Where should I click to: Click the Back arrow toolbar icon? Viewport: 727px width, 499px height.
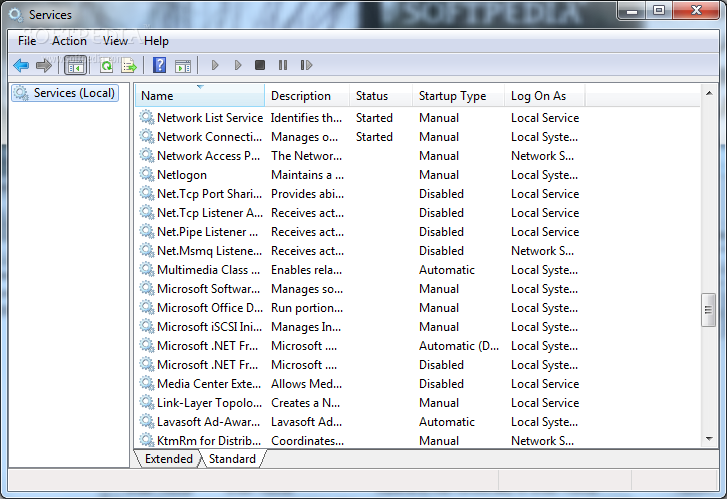click(21, 65)
